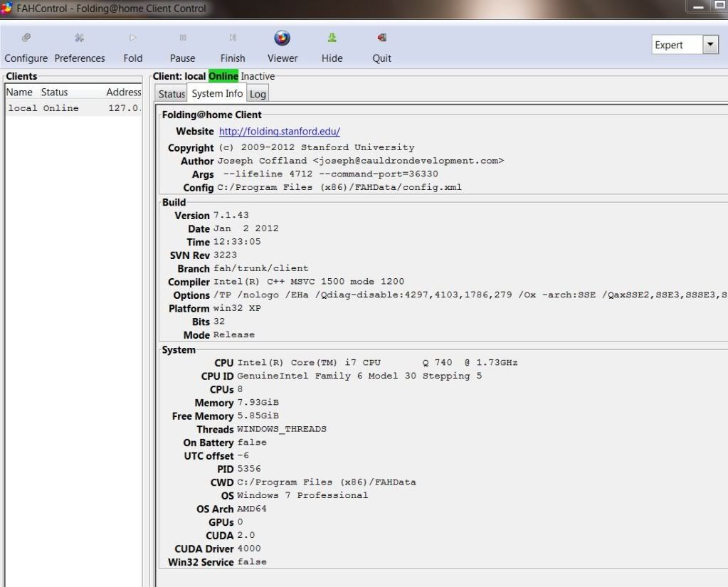This screenshot has width=728, height=587.
Task: Click the UTC offset value -6
Action: pos(243,455)
